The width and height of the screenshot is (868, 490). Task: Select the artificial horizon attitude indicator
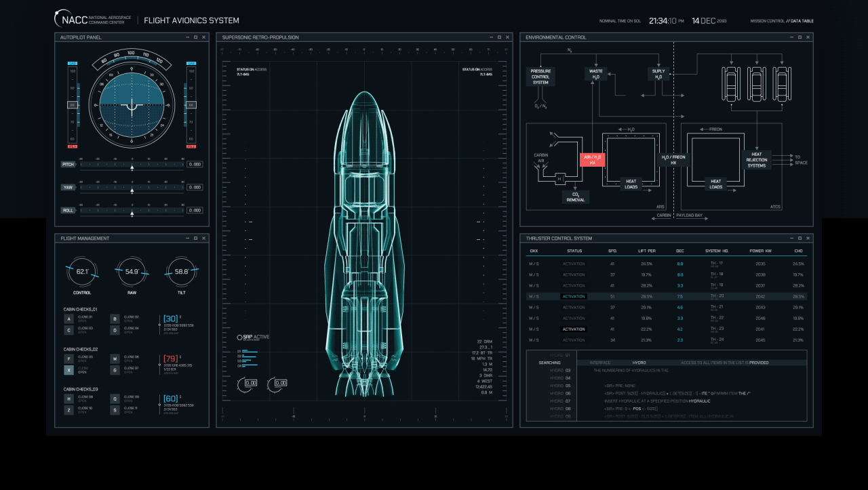pyautogui.click(x=132, y=105)
